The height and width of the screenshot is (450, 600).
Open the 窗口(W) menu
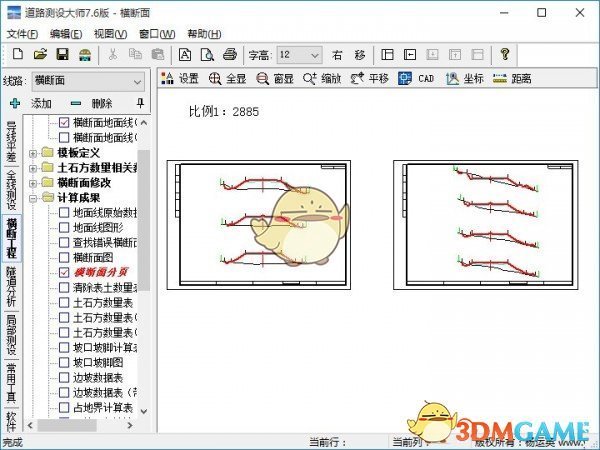click(x=157, y=34)
